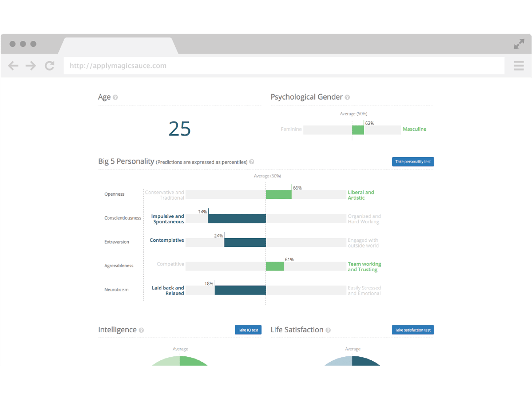Click the predicted age number 25
The height and width of the screenshot is (395, 532).
[180, 129]
